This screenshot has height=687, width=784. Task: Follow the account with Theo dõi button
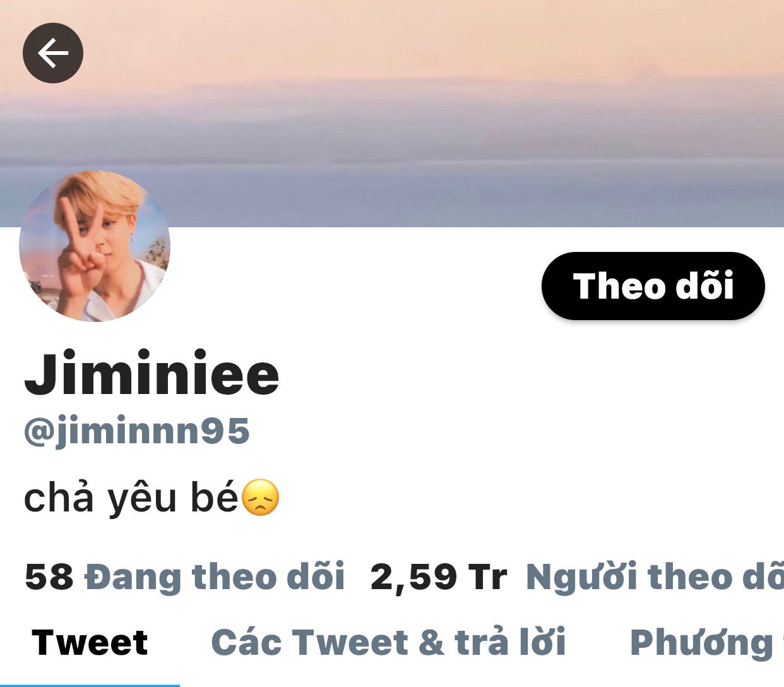[653, 286]
